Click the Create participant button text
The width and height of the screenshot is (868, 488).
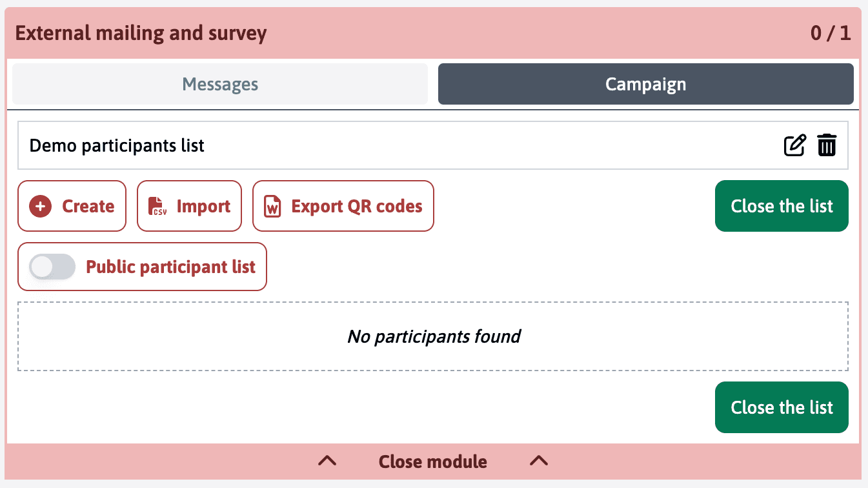click(x=88, y=207)
